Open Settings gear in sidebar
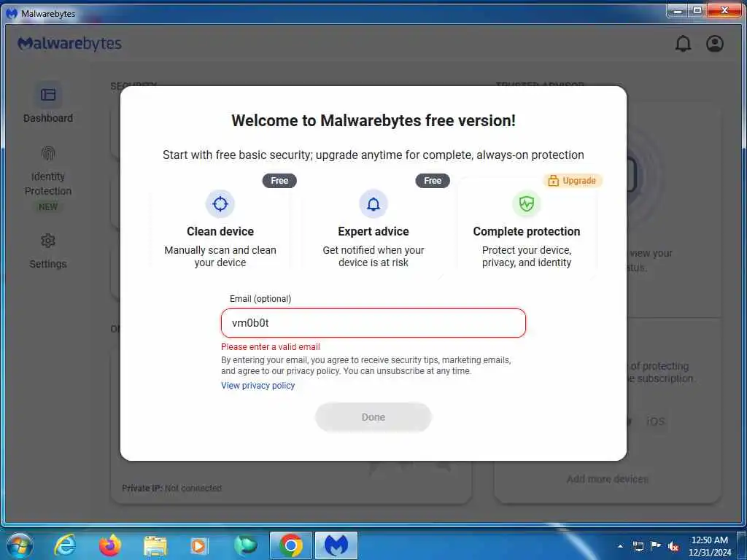This screenshot has height=560, width=747. click(48, 241)
